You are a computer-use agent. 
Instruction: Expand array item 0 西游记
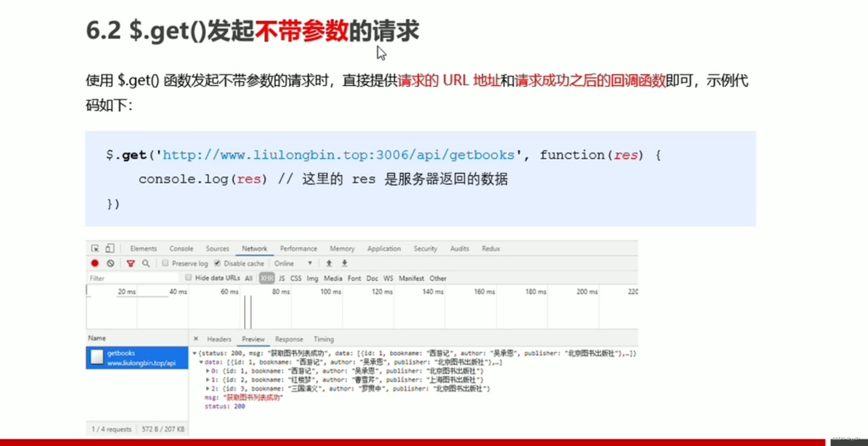point(208,371)
